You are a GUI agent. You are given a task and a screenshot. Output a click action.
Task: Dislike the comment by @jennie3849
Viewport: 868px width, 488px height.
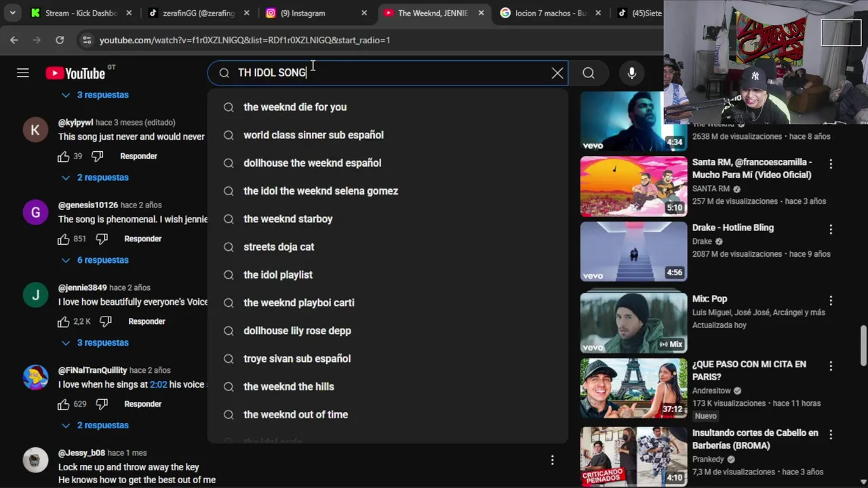(106, 321)
